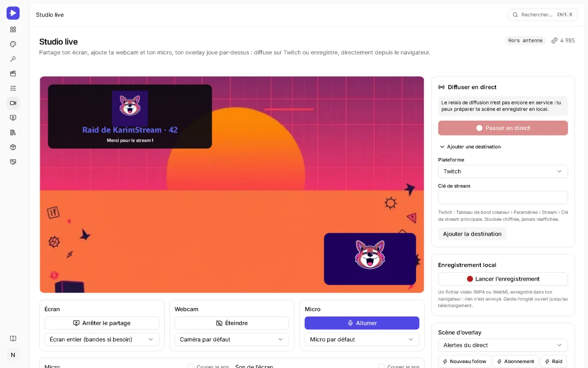The height and width of the screenshot is (368, 588).
Task: Trigger Nouveau follow alert button
Action: coord(464,362)
